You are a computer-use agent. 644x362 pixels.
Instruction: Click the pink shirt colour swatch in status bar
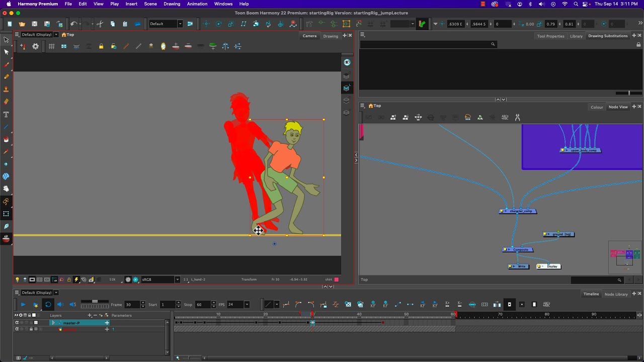[337, 280]
